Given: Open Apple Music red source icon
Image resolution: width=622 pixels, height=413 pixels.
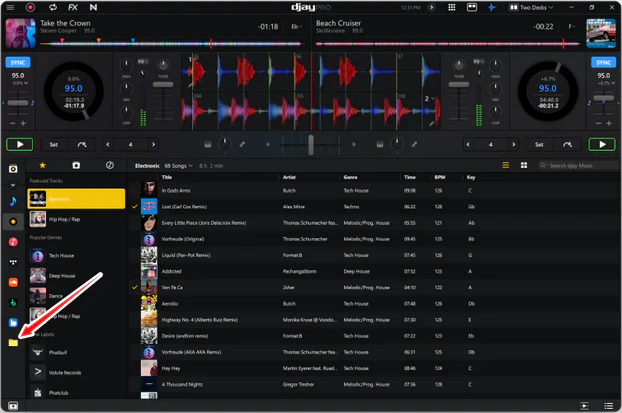Looking at the screenshot, I should (13, 242).
